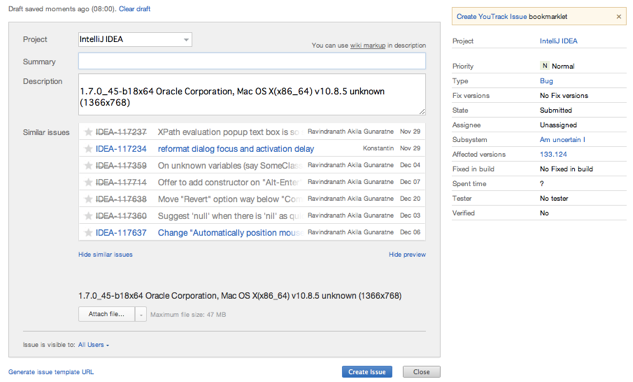Open issue link IDEA-117234
The height and width of the screenshot is (382, 633).
pyautogui.click(x=121, y=149)
